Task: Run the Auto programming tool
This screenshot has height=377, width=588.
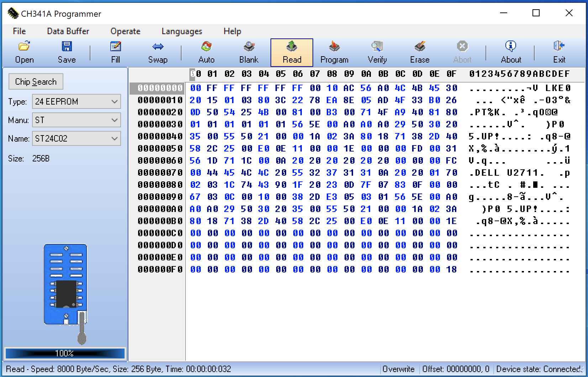Action: click(206, 53)
